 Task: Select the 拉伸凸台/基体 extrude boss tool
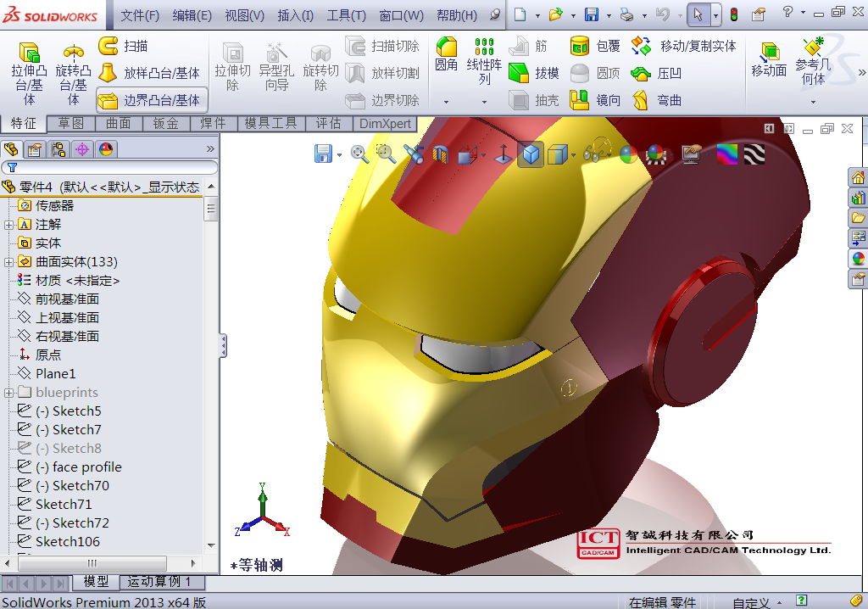[30, 75]
